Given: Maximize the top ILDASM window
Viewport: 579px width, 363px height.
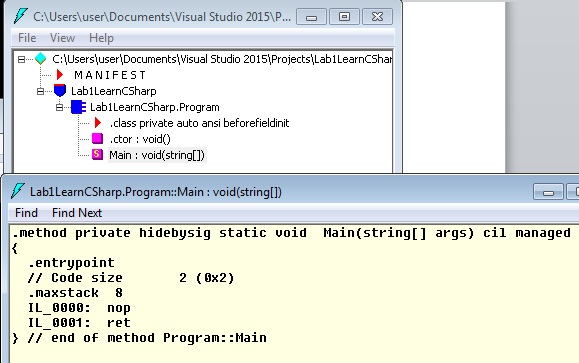Looking at the screenshot, I should (344, 17).
